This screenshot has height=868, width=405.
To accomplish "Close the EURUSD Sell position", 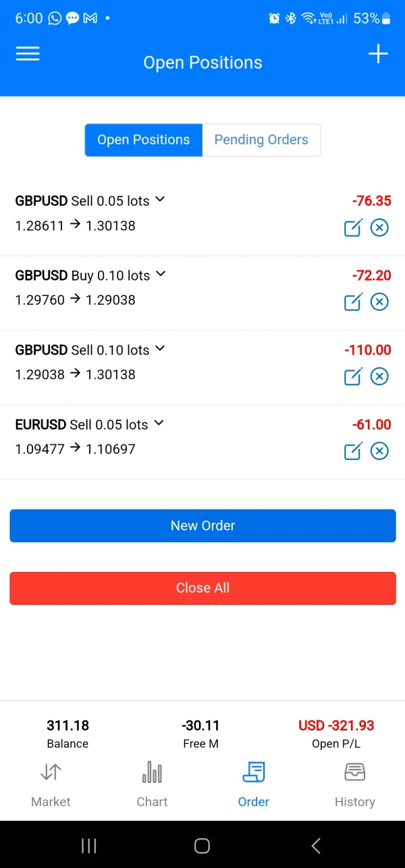I will pyautogui.click(x=379, y=451).
